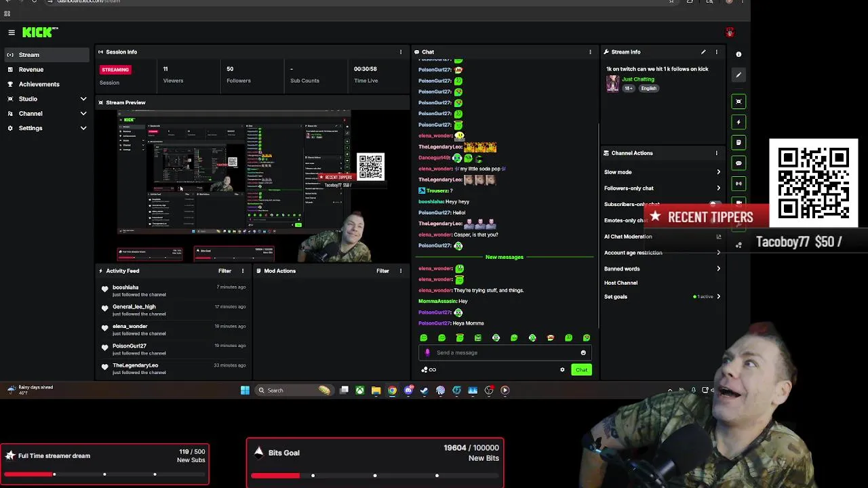Open Banned words settings
Viewport: 868px width, 488px height.
pyautogui.click(x=663, y=269)
